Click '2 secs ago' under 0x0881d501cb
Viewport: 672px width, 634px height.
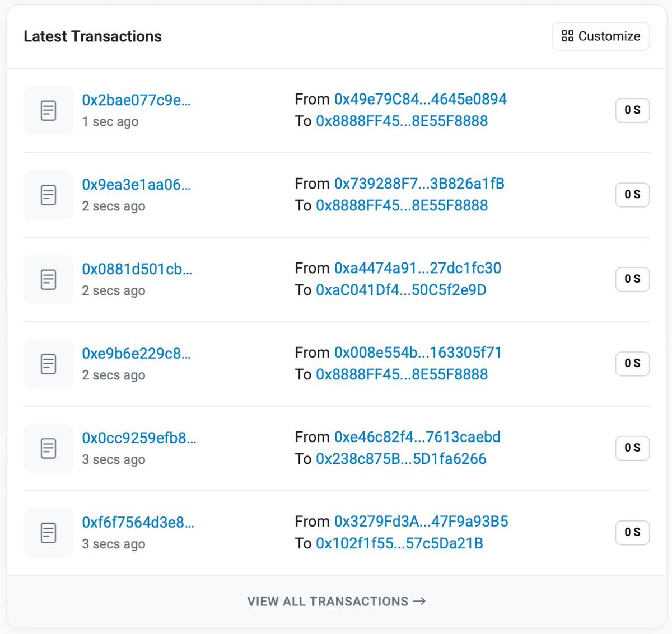[113, 291]
